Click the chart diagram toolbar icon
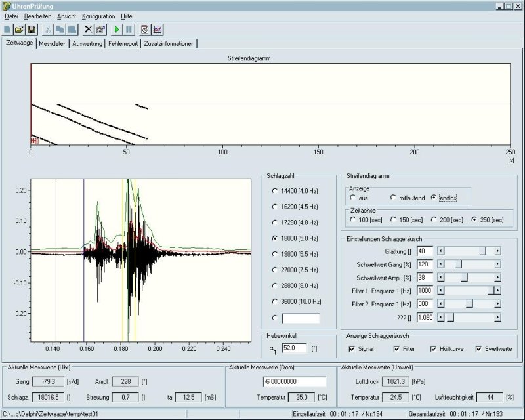525x420 pixels. (157, 30)
